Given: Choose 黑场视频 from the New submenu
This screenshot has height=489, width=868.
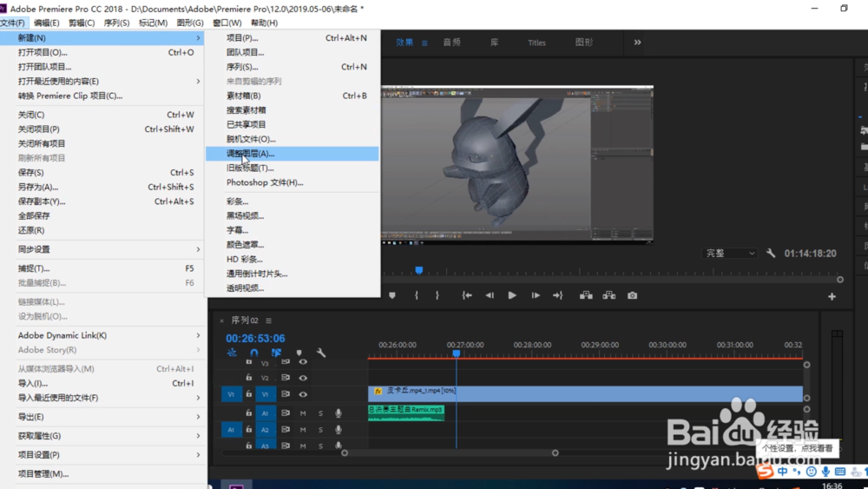Looking at the screenshot, I should coord(293,216).
